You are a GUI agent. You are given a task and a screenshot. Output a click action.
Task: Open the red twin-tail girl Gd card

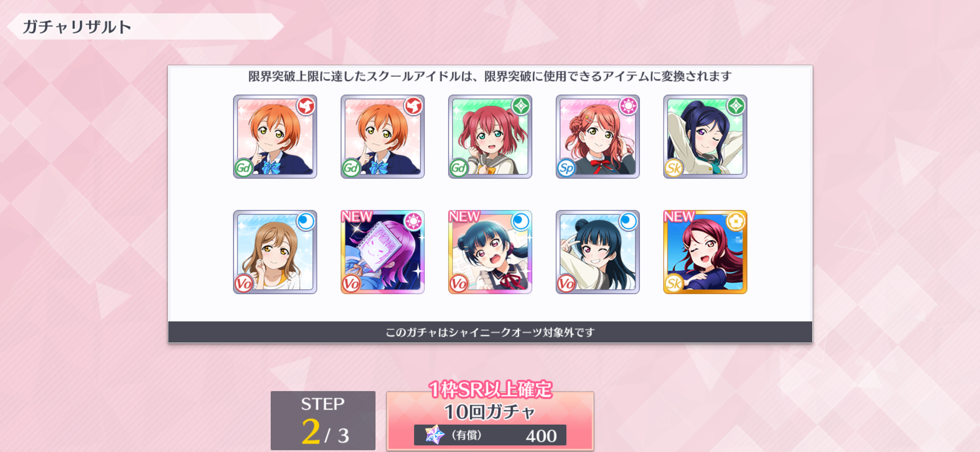pyautogui.click(x=490, y=136)
